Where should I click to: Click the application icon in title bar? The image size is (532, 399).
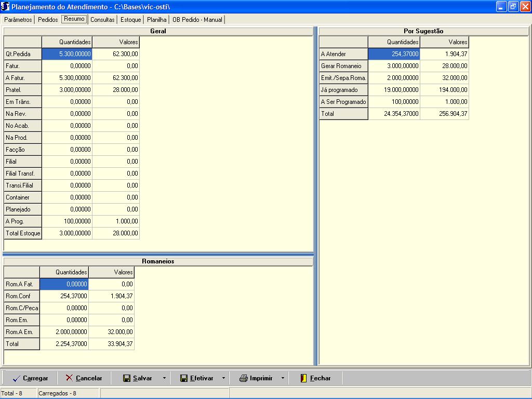[5, 6]
